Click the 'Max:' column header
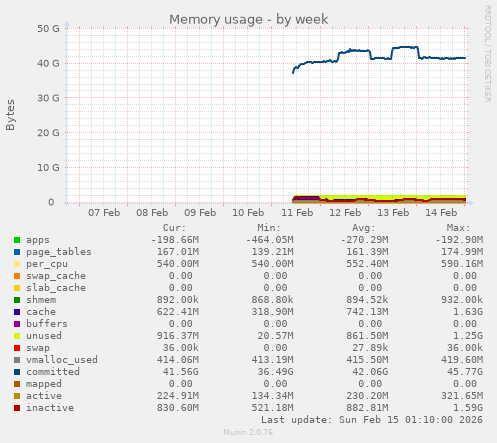 click(458, 228)
